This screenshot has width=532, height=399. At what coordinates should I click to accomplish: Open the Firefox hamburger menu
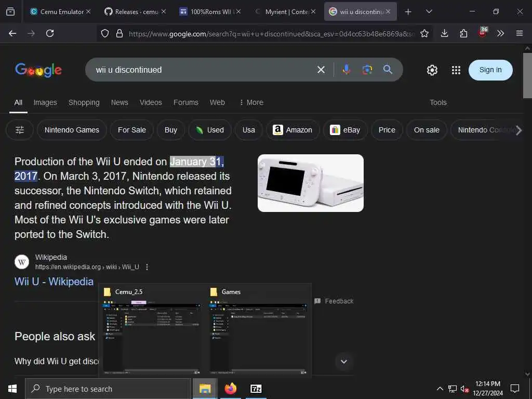(x=520, y=33)
